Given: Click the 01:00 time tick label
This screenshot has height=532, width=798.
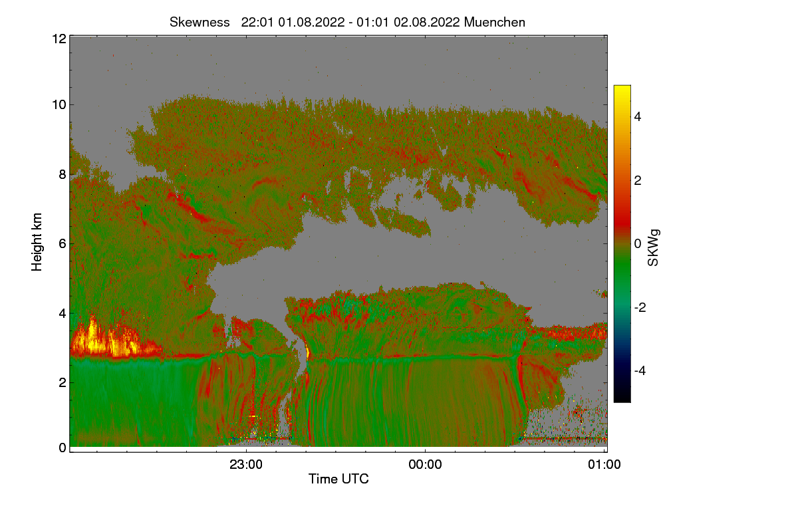Looking at the screenshot, I should click(604, 465).
